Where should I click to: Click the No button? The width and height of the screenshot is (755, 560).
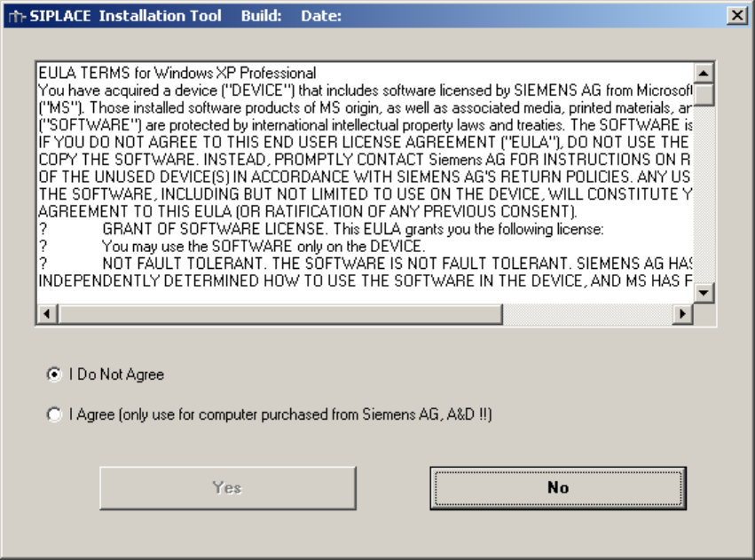(558, 488)
